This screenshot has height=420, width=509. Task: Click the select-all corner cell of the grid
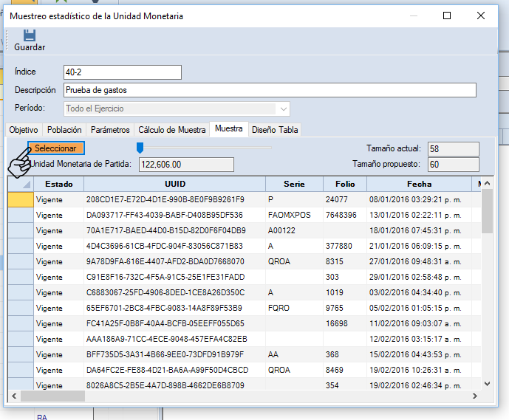point(20,184)
